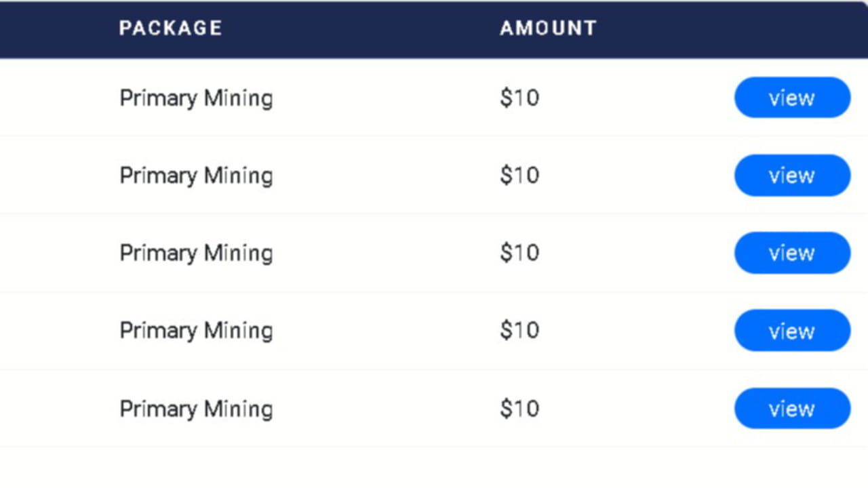Click the fourth row's view button
Screen dimensions: 868x488
pyautogui.click(x=792, y=331)
